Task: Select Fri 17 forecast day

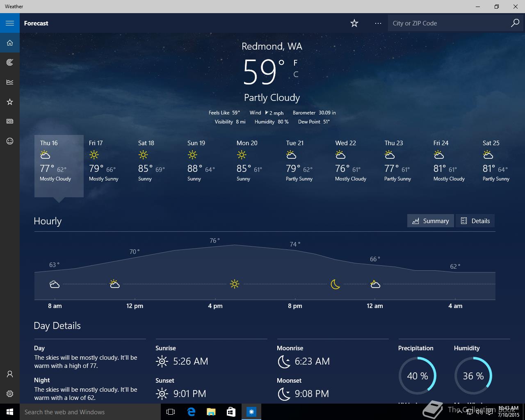Action: click(x=108, y=166)
